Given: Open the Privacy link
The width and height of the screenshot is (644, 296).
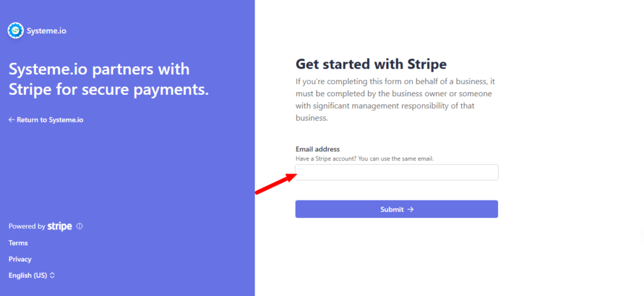Looking at the screenshot, I should click(20, 260).
